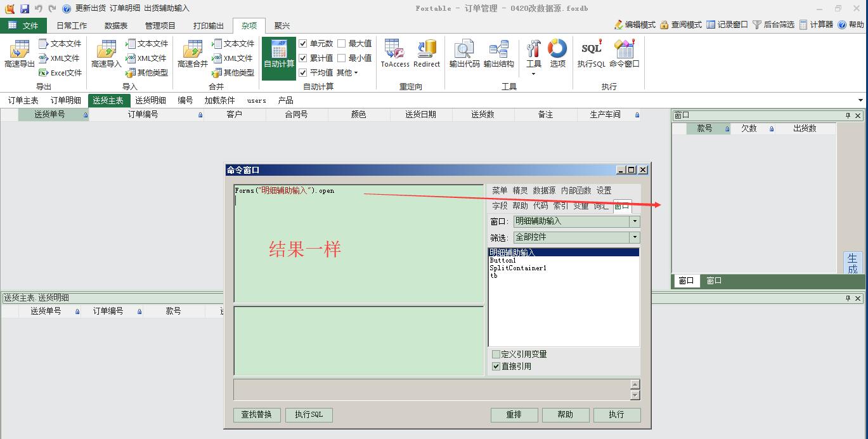Click the code editor text area
The width and height of the screenshot is (868, 439).
click(358, 254)
